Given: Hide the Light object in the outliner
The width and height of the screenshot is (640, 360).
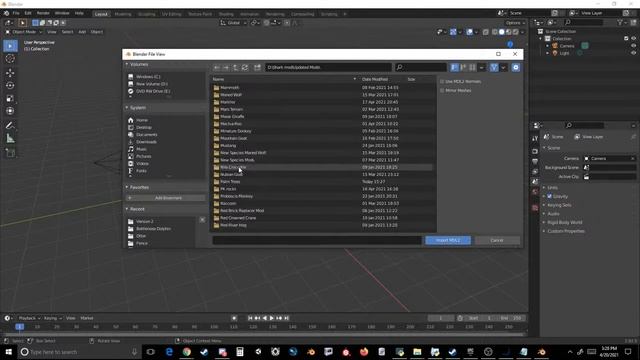Looking at the screenshot, I should pos(633,53).
